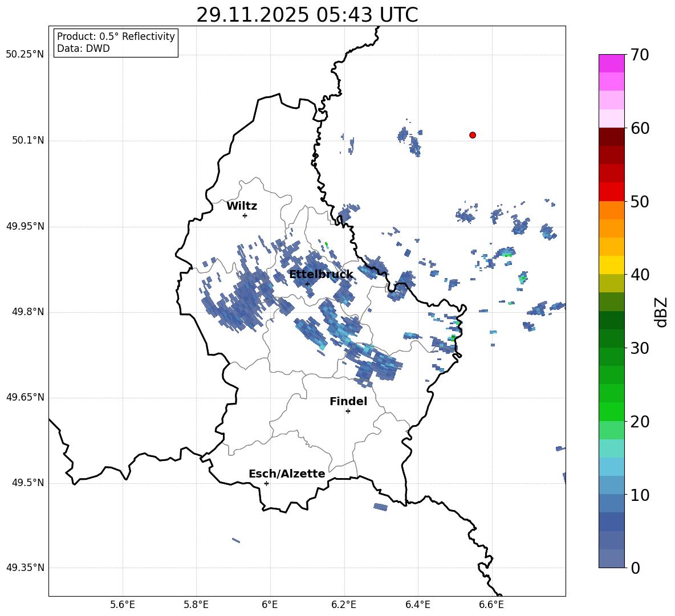
Task: Click the 60 tick on colorbar
Action: point(640,128)
